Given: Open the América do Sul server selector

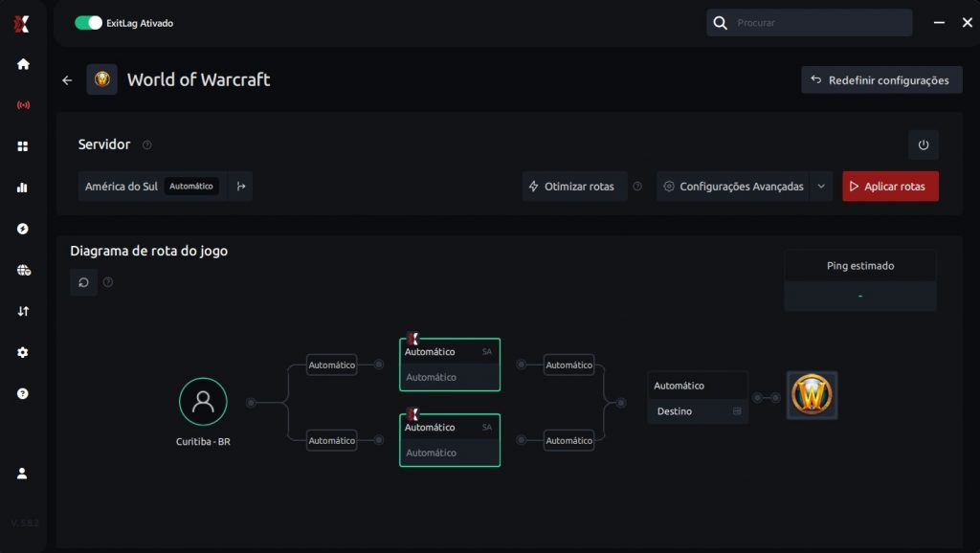Looking at the screenshot, I should (x=152, y=187).
